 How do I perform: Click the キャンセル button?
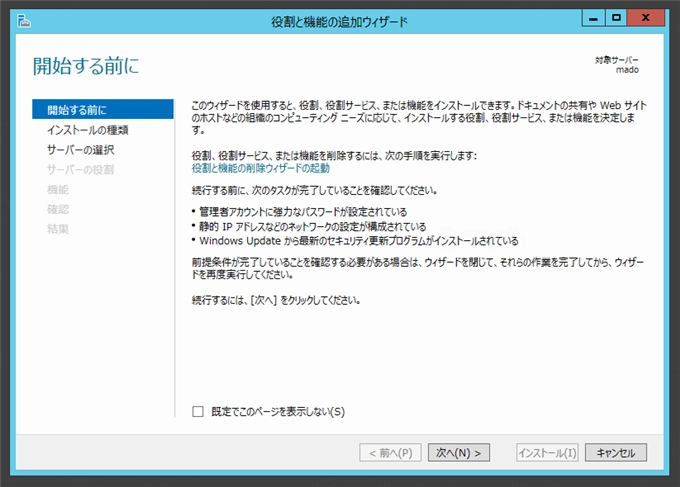coord(616,453)
